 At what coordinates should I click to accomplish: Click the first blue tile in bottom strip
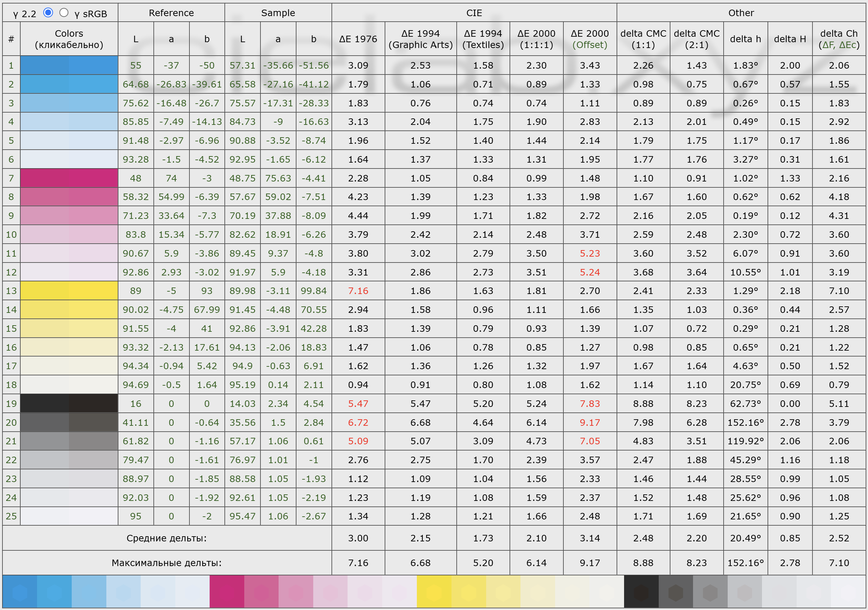click(20, 591)
